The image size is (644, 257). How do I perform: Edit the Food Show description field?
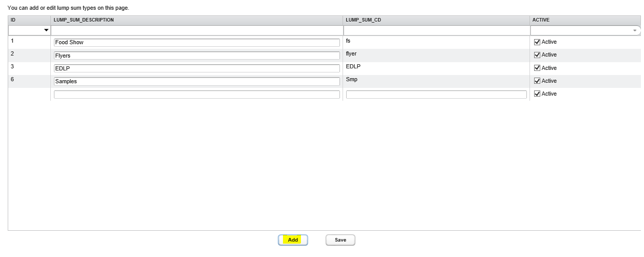[197, 43]
